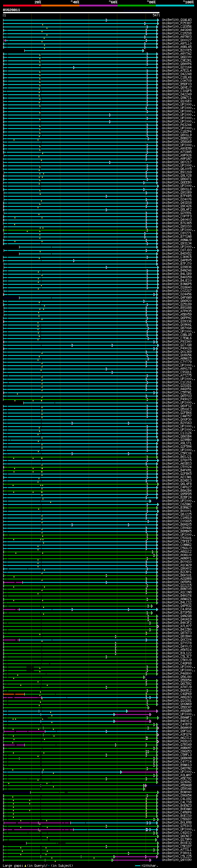Click the cyan ~100% identity legend bar
This screenshot has width=197, height=868.
(x=175, y=6)
